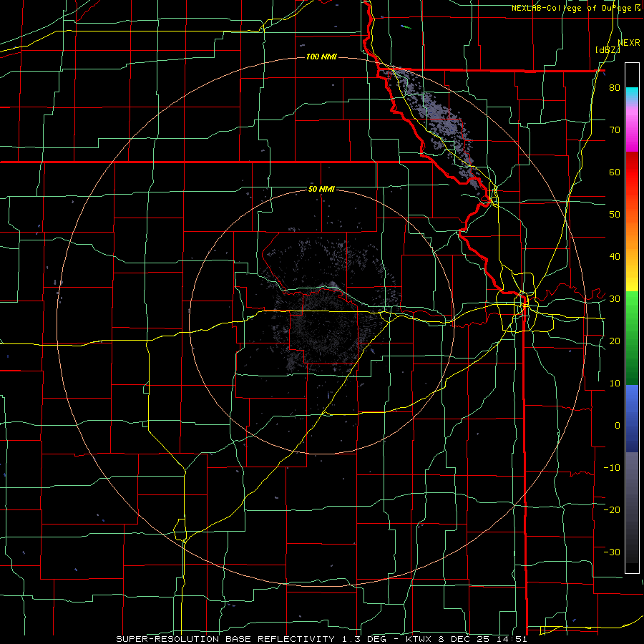This screenshot has width=644, height=644.
Task: Click the 70 value on dBZ scale
Action: [615, 130]
